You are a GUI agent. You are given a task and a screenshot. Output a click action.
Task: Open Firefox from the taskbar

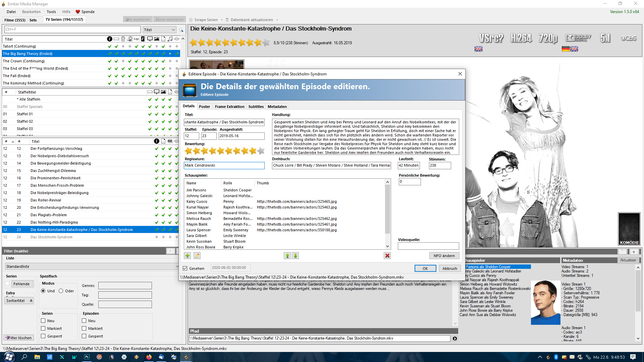pos(149,357)
